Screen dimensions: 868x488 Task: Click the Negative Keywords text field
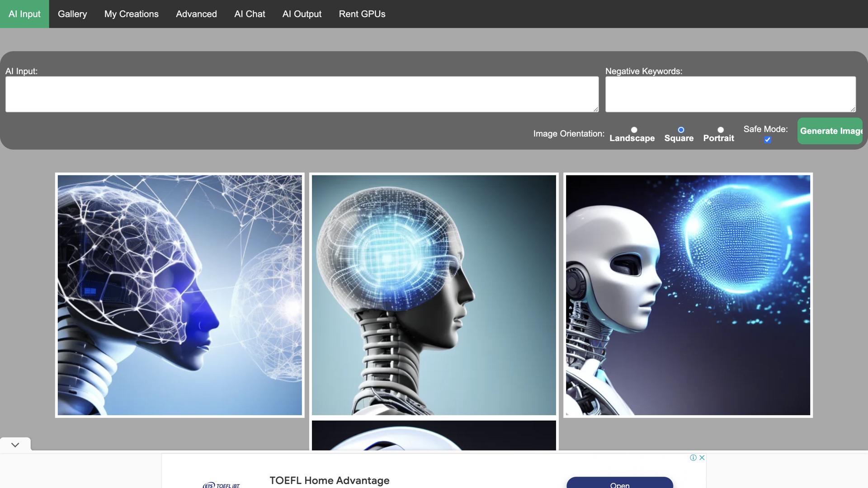point(730,94)
